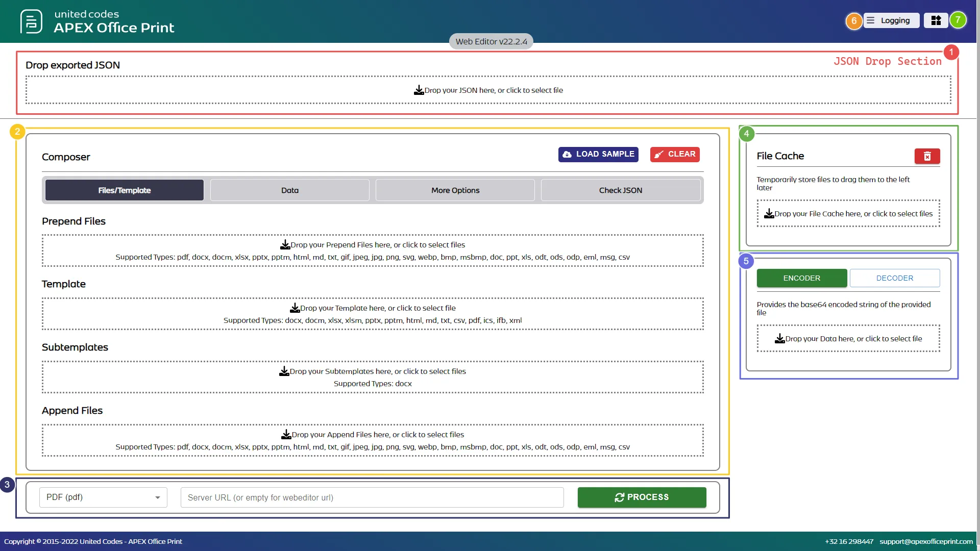The width and height of the screenshot is (980, 551).
Task: Click the Encoder data drop zone icon
Action: coord(779,339)
